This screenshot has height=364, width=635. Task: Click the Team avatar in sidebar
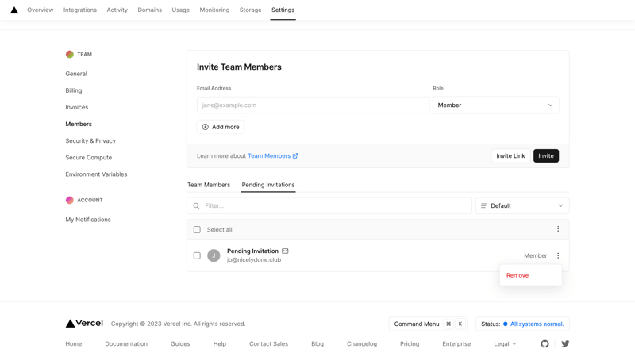coord(70,54)
